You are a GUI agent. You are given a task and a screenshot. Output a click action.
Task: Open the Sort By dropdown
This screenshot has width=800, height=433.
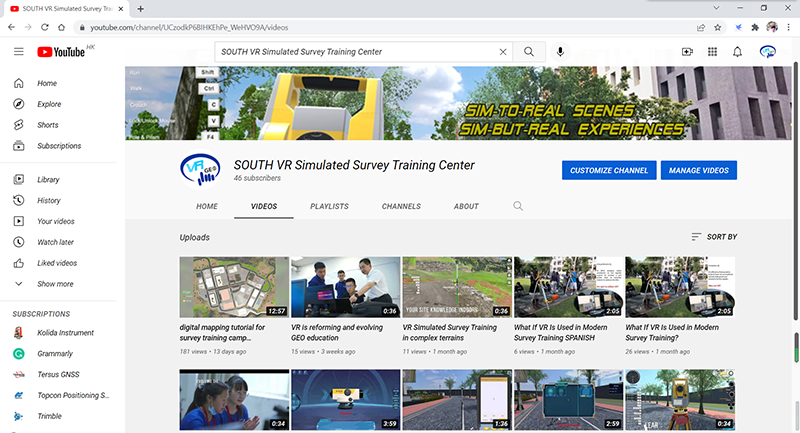tap(714, 237)
